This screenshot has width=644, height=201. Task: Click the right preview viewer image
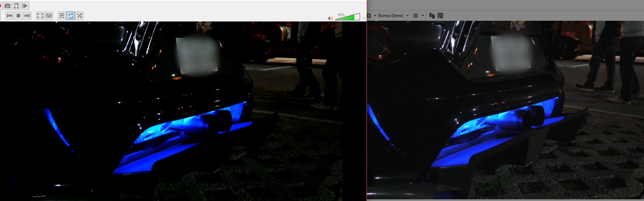point(506,110)
